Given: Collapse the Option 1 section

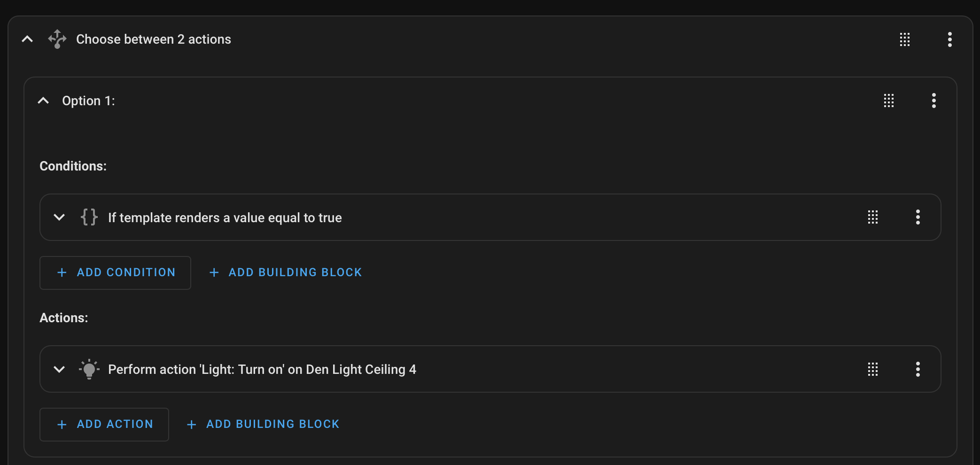Looking at the screenshot, I should (44, 101).
